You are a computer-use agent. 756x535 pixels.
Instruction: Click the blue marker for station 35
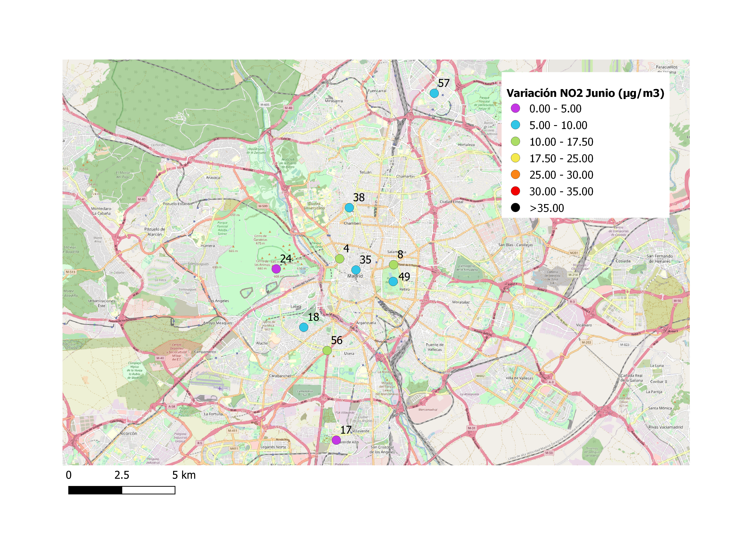tap(356, 270)
